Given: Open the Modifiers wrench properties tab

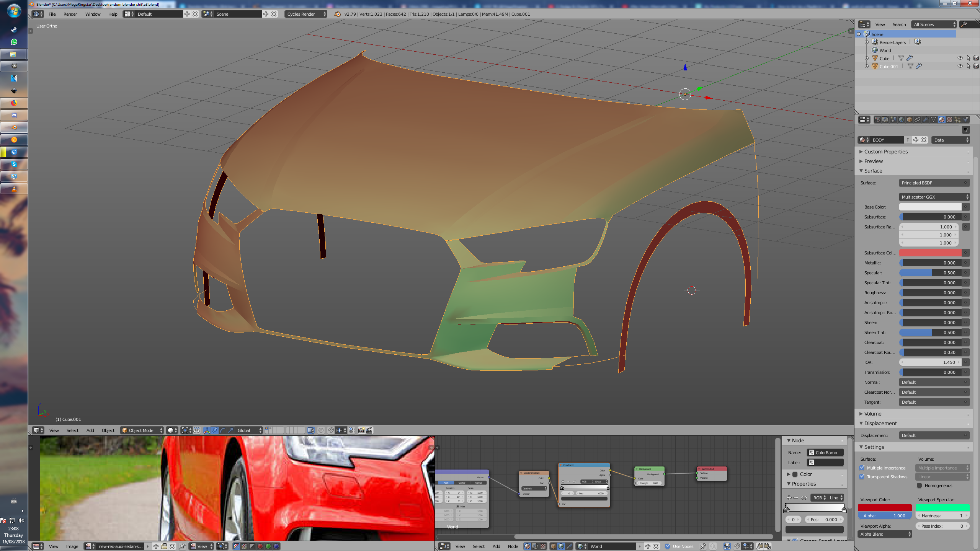Looking at the screenshot, I should pos(926,120).
